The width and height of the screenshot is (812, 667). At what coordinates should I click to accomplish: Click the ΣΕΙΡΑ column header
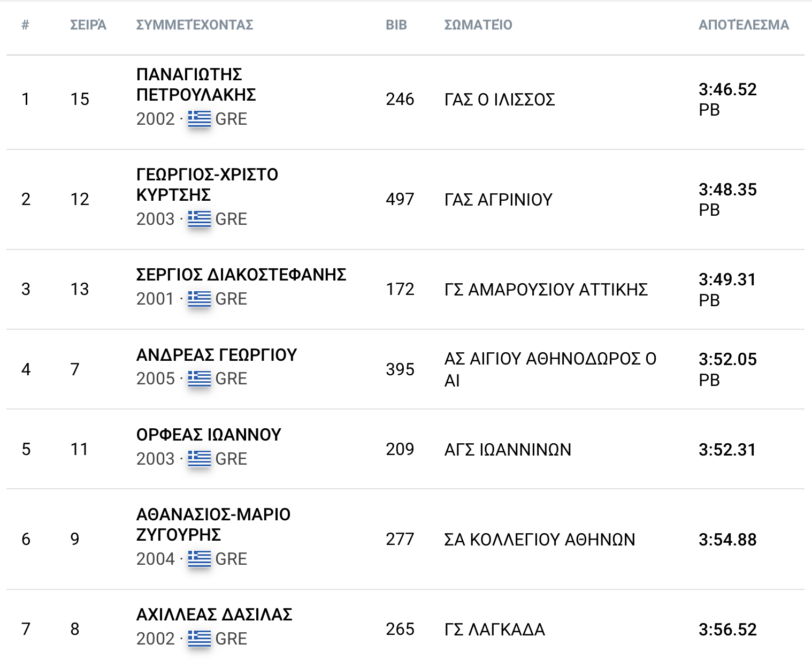click(x=88, y=25)
